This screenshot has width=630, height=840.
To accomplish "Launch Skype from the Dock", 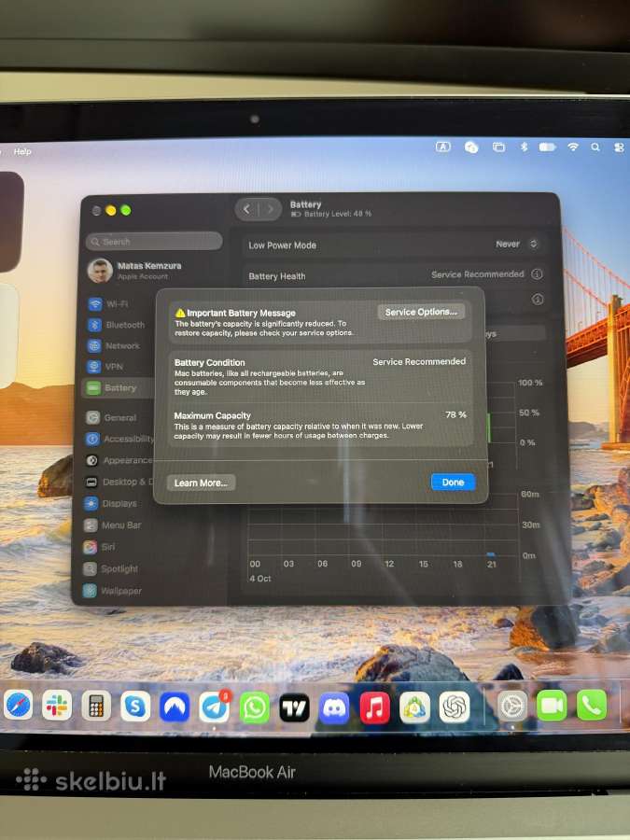I will pyautogui.click(x=135, y=707).
